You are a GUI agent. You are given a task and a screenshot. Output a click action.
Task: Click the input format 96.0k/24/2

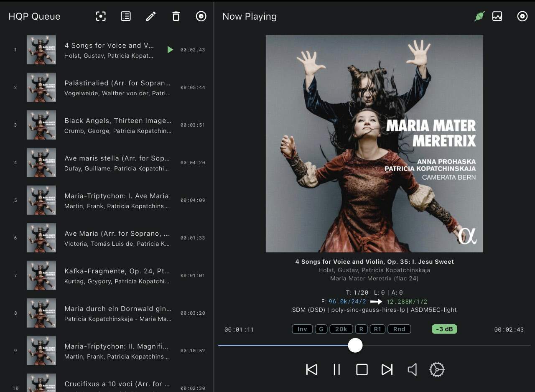pos(347,302)
